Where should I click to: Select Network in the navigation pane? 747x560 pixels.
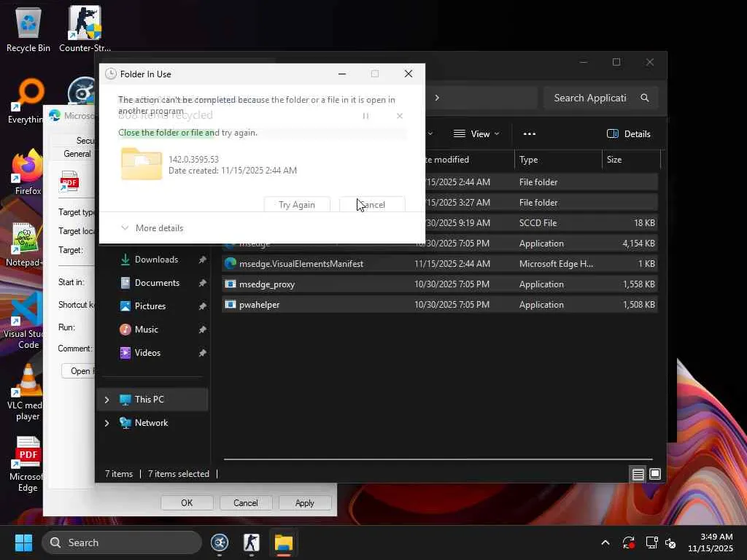click(152, 423)
